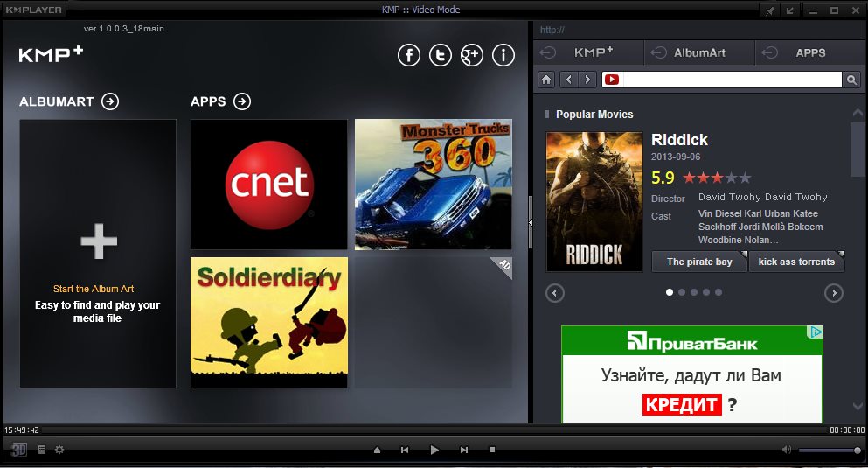Skip to previous track
Viewport: 868px width, 468px height.
(405, 450)
